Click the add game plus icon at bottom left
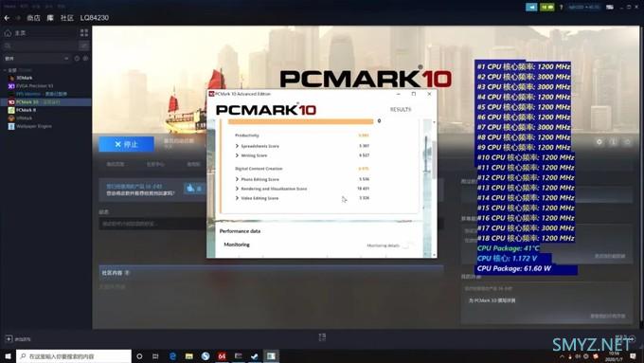This screenshot has height=363, width=644. pos(9,339)
